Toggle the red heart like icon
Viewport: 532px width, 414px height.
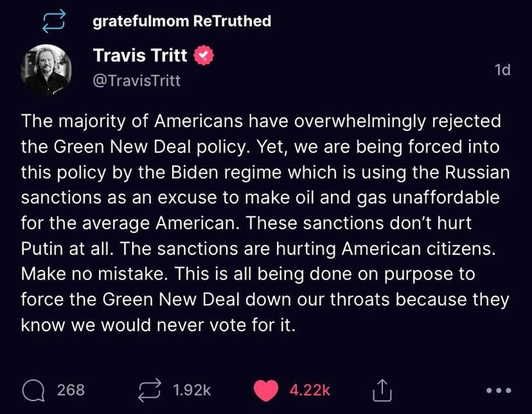pos(267,389)
